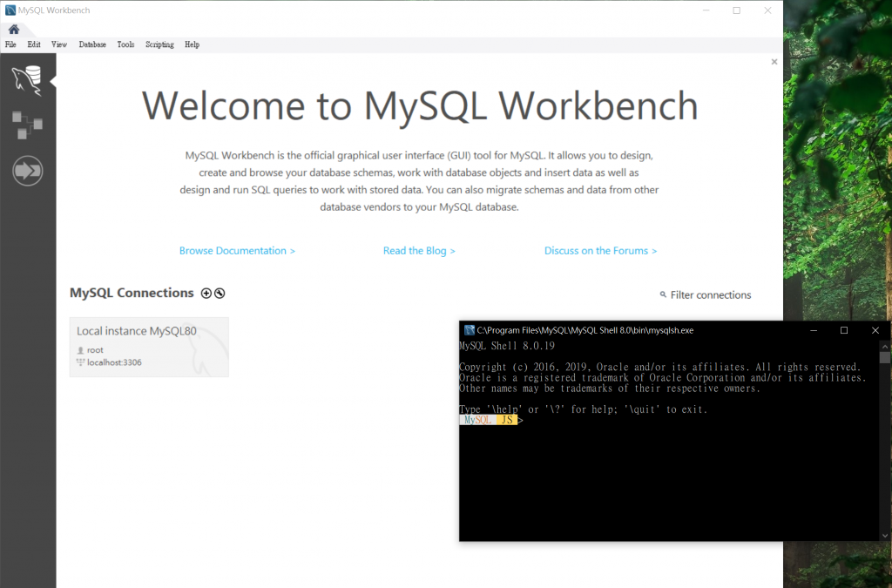The width and height of the screenshot is (892, 588).
Task: Open manage connections wrench icon
Action: point(220,294)
